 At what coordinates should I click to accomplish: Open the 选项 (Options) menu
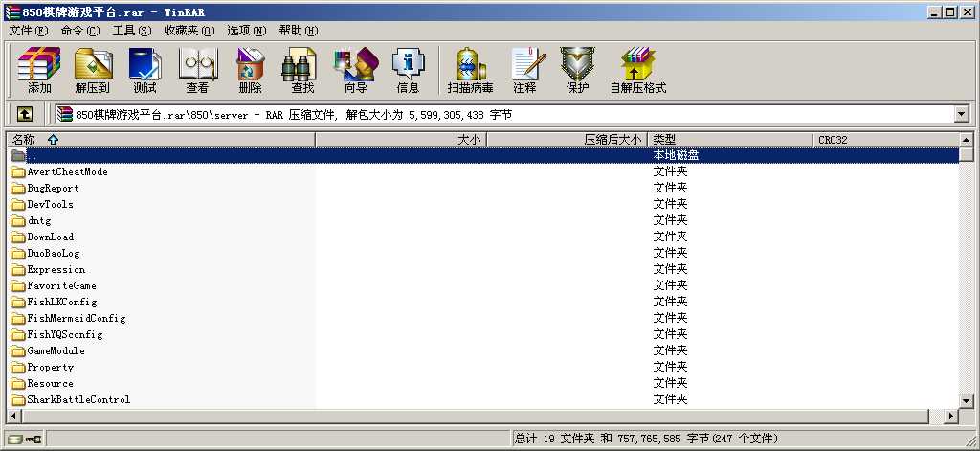[246, 30]
